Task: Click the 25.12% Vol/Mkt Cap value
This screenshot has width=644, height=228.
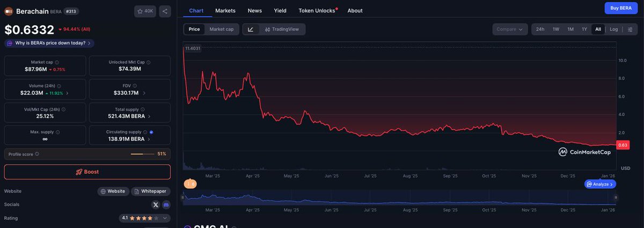Action: pos(45,116)
